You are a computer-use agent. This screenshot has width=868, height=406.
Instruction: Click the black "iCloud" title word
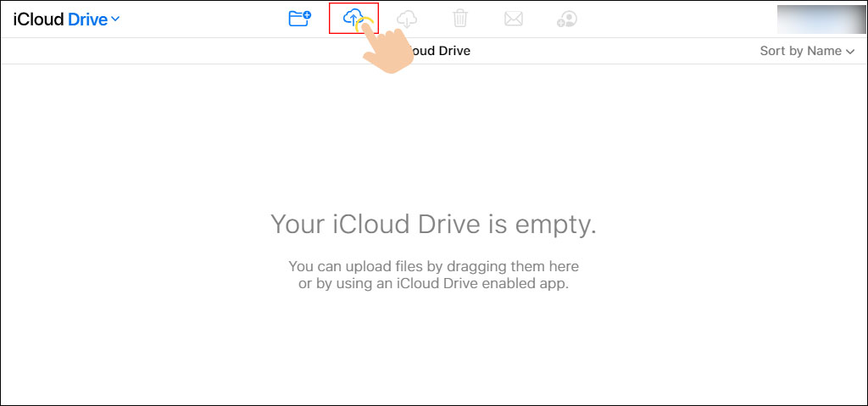pyautogui.click(x=38, y=19)
